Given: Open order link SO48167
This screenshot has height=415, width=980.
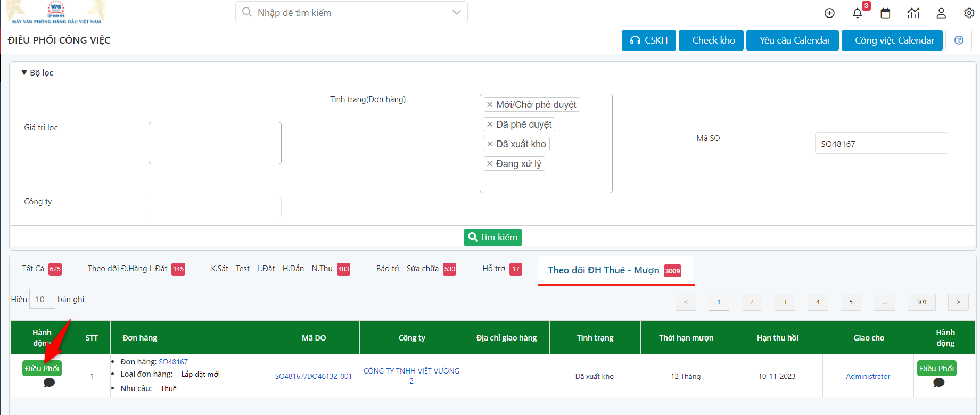Looking at the screenshot, I should pyautogui.click(x=174, y=362).
